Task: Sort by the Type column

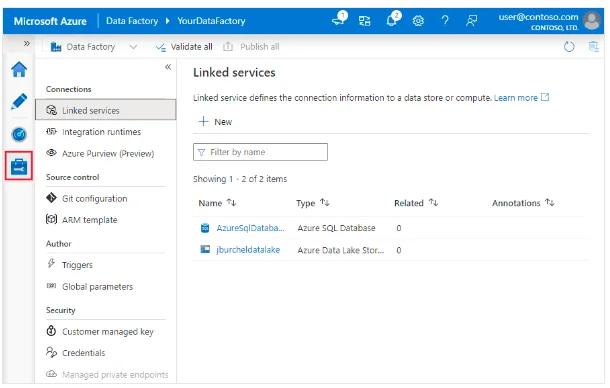Action: 313,203
